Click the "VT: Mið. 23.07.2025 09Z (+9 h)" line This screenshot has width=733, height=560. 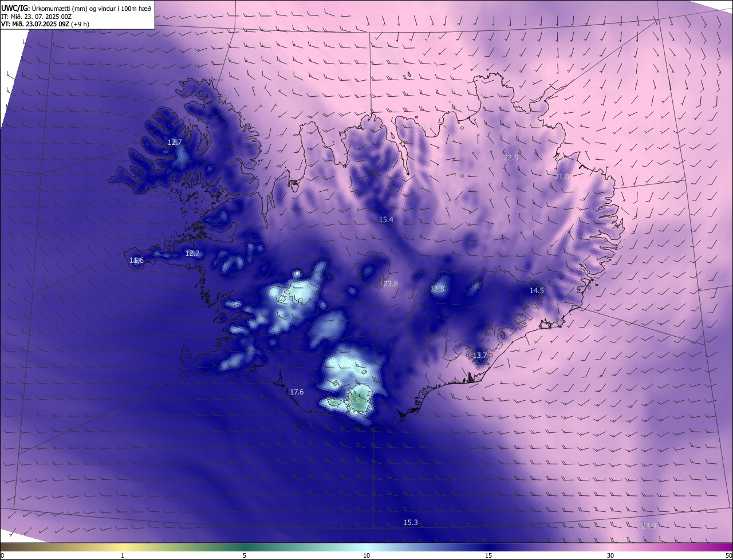point(45,24)
